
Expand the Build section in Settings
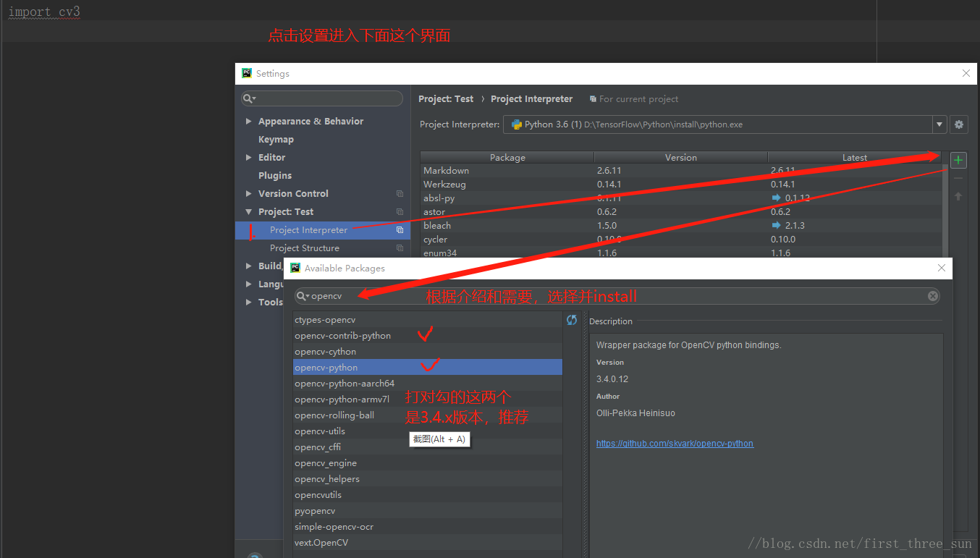click(x=249, y=266)
